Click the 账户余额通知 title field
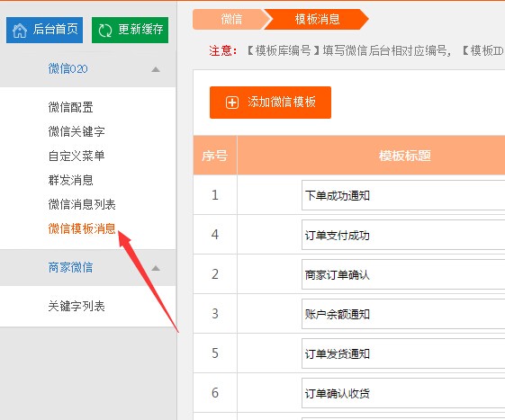Viewport: 505px width, 420px height. coord(403,314)
